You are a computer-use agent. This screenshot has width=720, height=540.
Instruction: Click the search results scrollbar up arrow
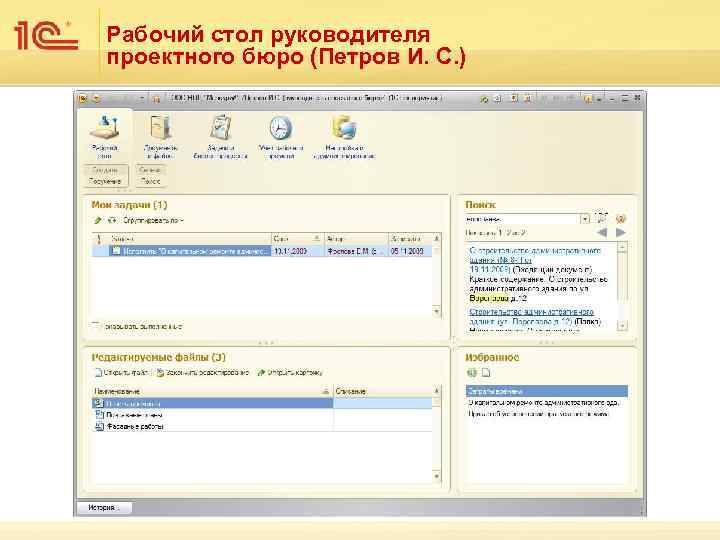pyautogui.click(x=622, y=248)
